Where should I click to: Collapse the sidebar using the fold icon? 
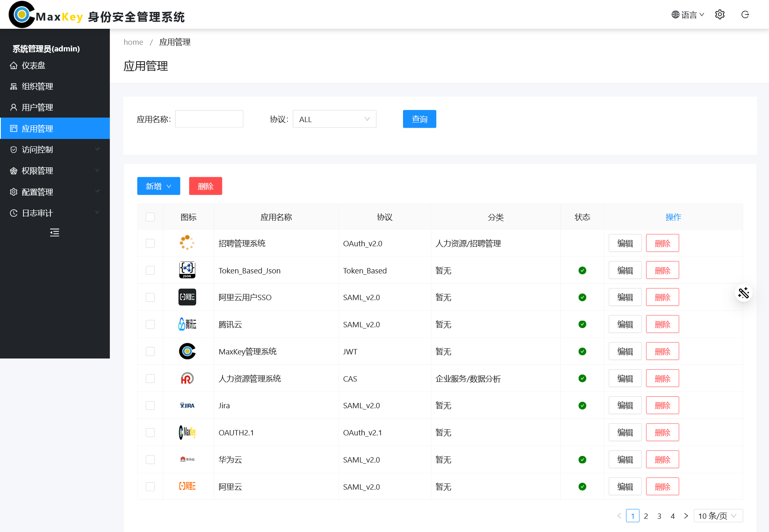click(x=54, y=233)
